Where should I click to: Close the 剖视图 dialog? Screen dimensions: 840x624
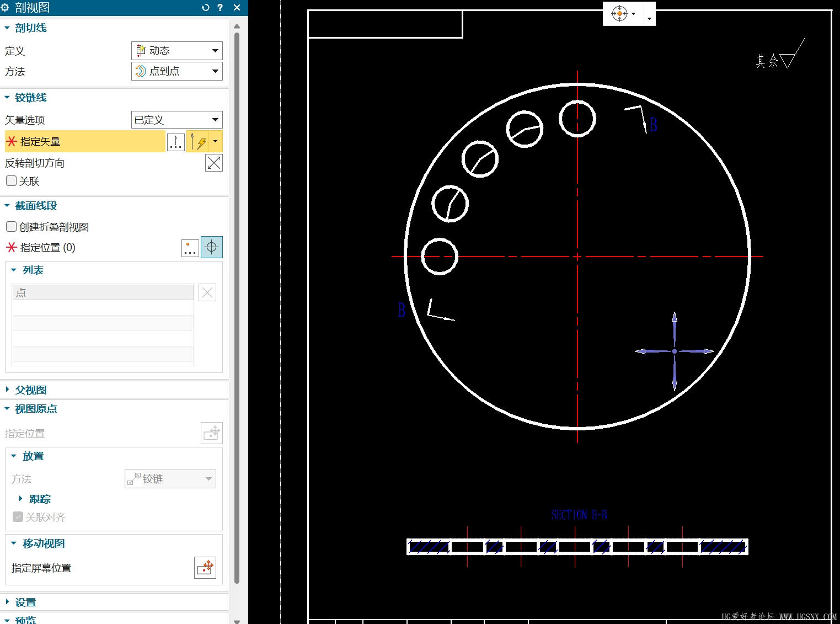coord(237,8)
